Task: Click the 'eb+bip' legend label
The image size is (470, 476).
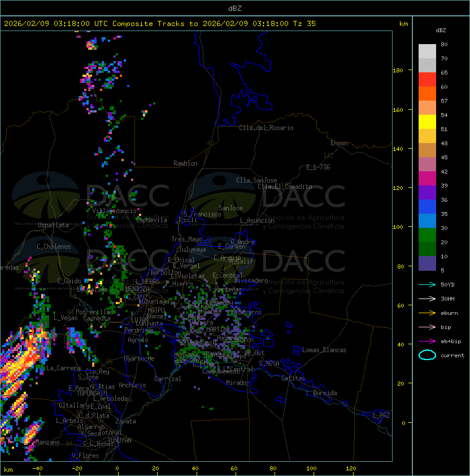Action: point(451,341)
